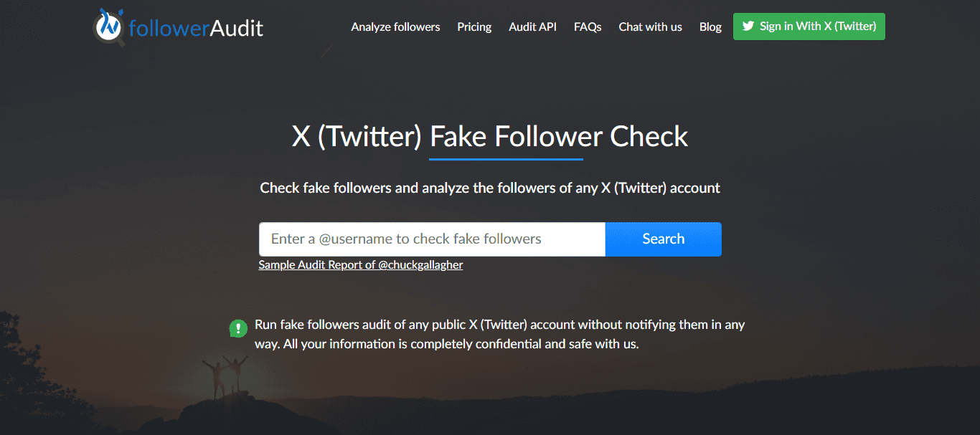Start Chat with us

pyautogui.click(x=650, y=27)
